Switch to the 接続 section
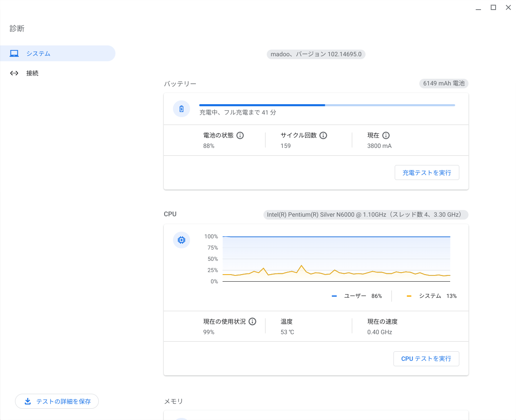The width and height of the screenshot is (516, 420). [58, 73]
